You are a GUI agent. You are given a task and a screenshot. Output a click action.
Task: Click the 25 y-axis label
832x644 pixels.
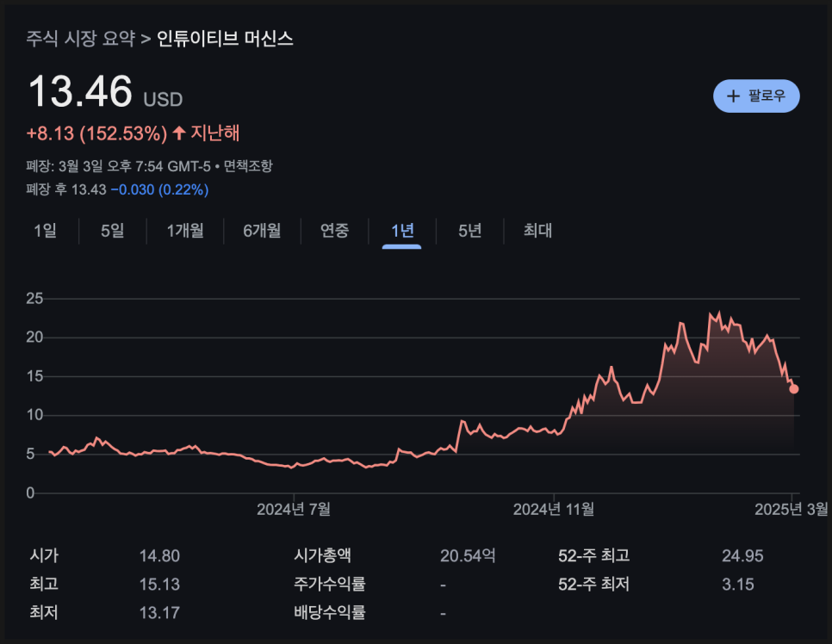(x=34, y=299)
